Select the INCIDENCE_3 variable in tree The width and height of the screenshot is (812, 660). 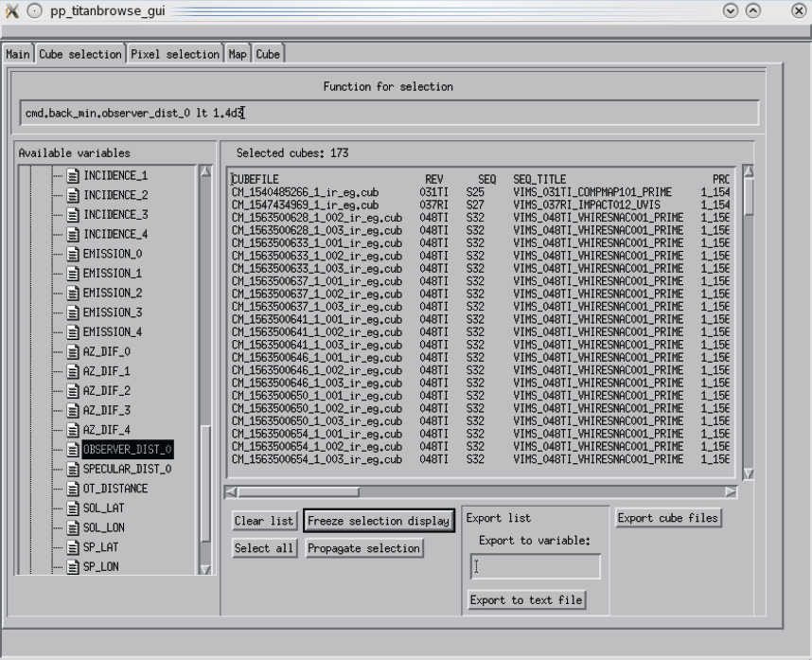click(115, 215)
